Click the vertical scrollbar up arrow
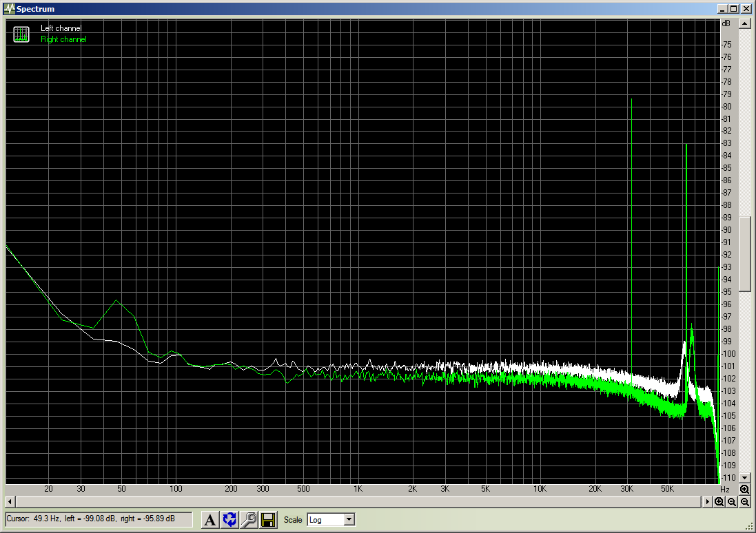This screenshot has height=533, width=756. 744,23
